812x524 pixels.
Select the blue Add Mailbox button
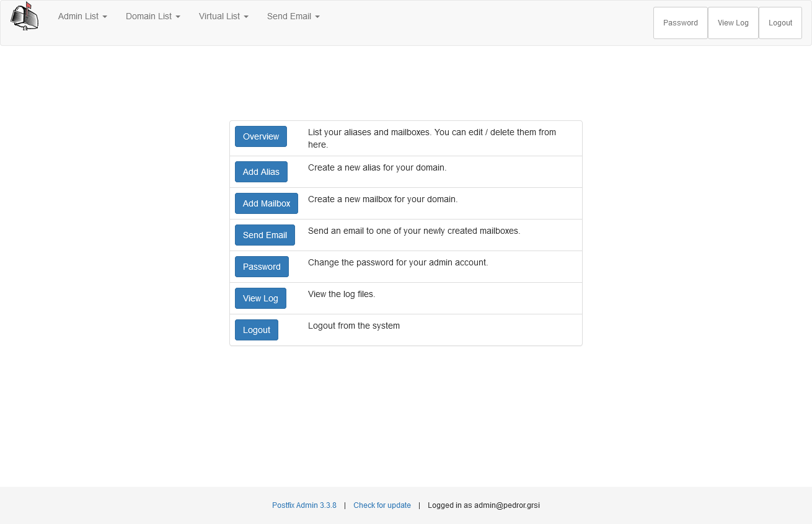click(266, 203)
